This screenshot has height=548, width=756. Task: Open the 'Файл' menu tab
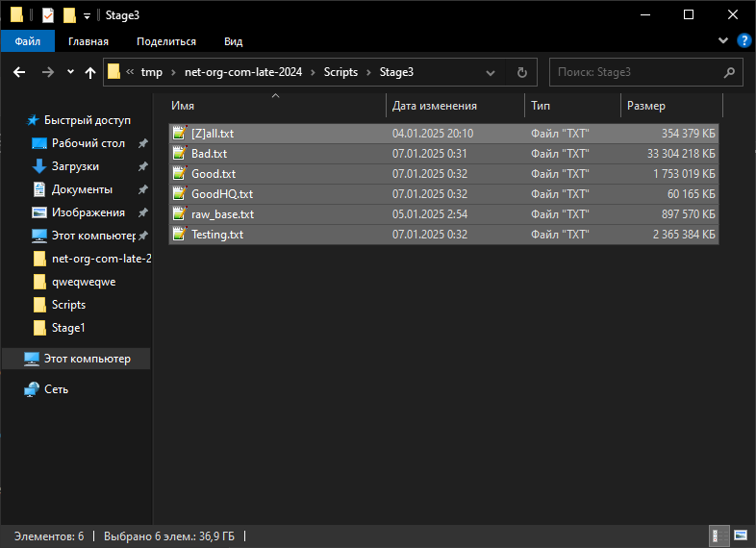click(28, 41)
